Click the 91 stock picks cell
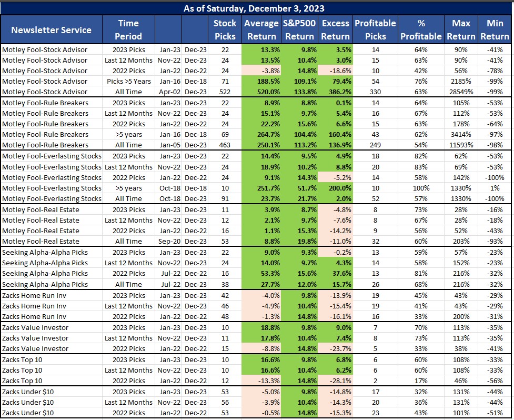 pyautogui.click(x=225, y=199)
